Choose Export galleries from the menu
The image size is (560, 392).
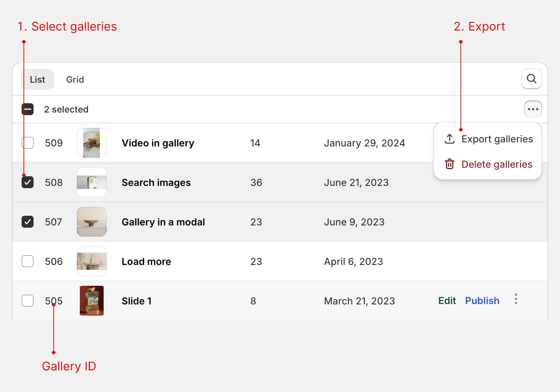coord(497,138)
